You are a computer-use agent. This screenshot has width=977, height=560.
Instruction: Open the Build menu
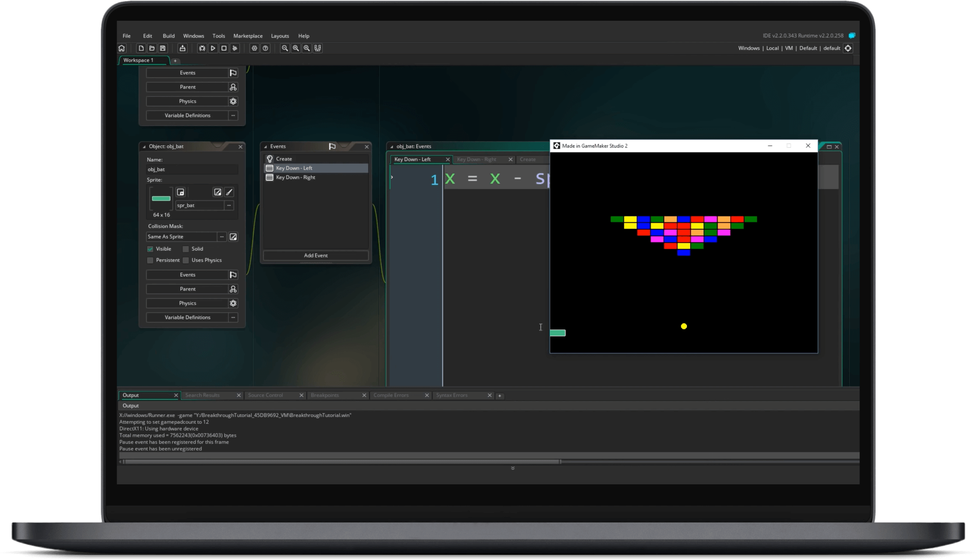tap(168, 36)
